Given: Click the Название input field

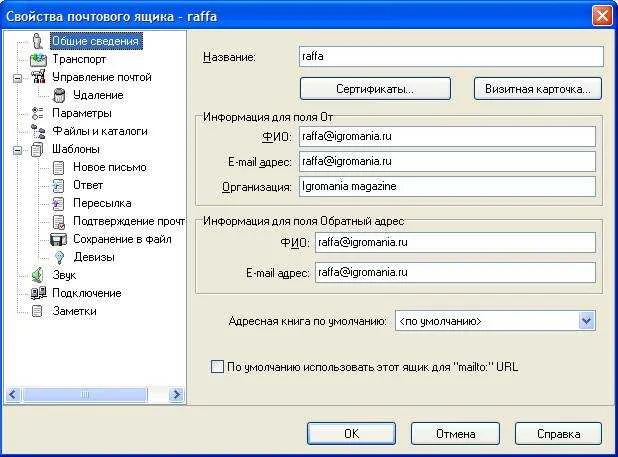Looking at the screenshot, I should 451,56.
